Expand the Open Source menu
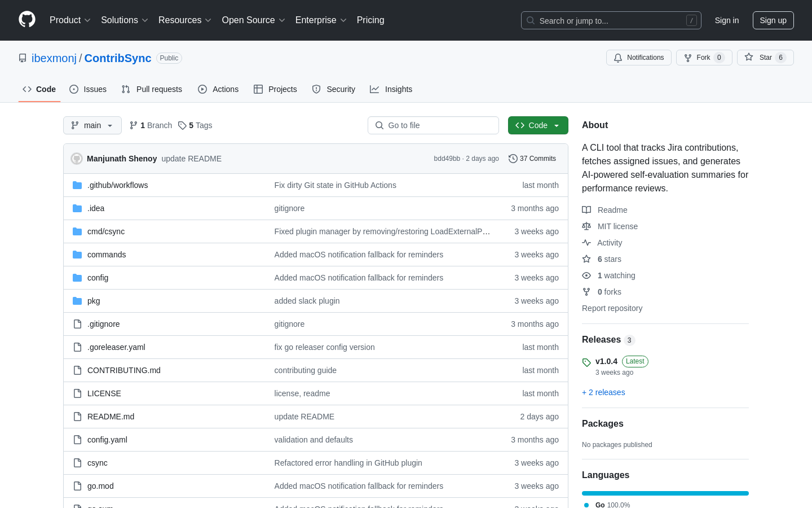Image resolution: width=812 pixels, height=508 pixels. pyautogui.click(x=254, y=20)
